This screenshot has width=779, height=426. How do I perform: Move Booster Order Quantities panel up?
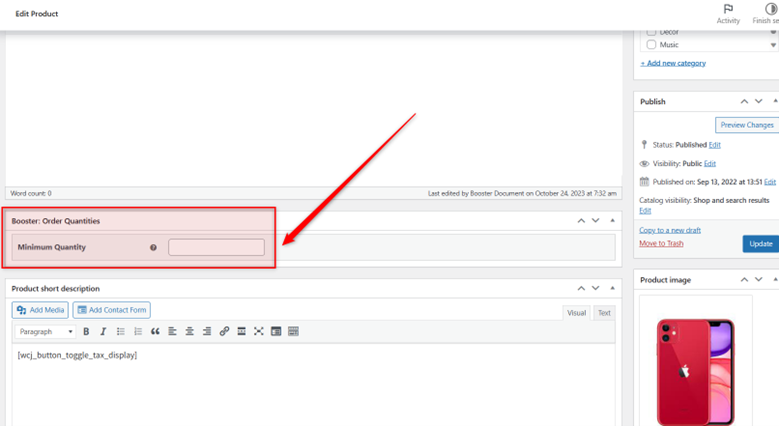(x=581, y=221)
